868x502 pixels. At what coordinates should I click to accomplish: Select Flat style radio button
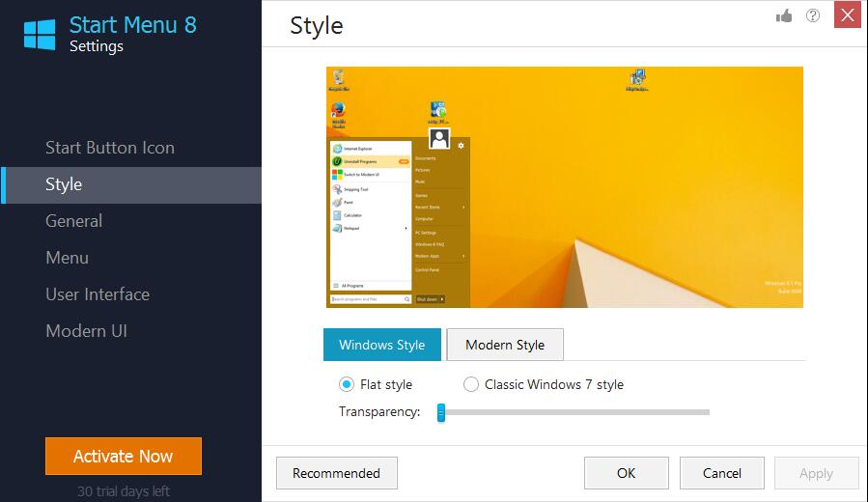(x=347, y=384)
